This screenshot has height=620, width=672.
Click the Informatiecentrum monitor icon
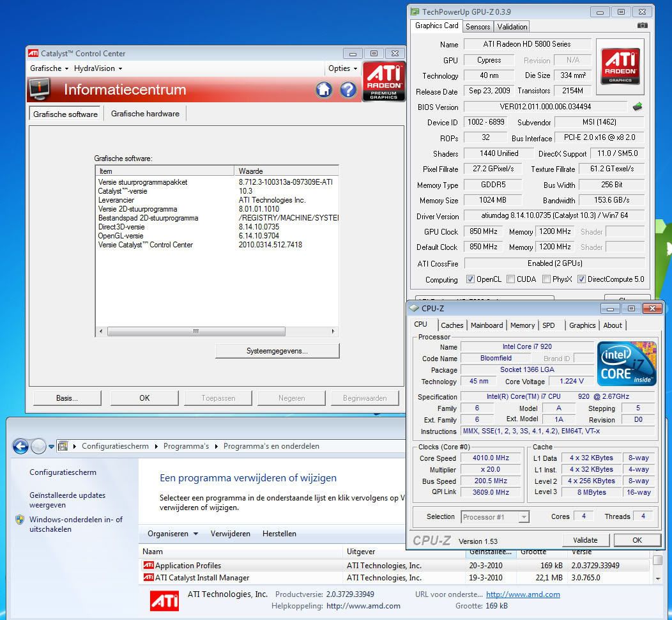point(40,89)
